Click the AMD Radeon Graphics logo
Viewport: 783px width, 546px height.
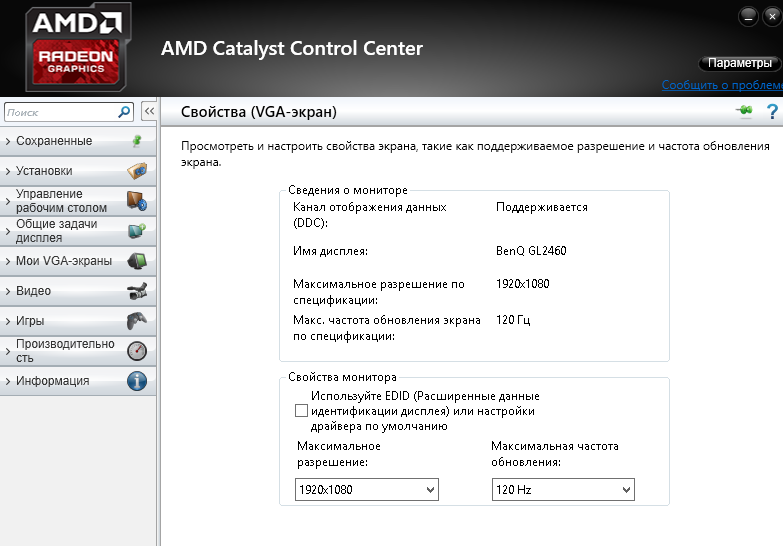point(78,48)
